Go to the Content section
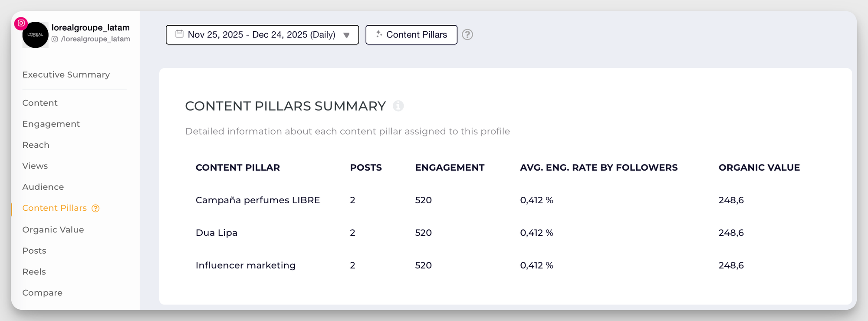The width and height of the screenshot is (868, 321). 40,103
